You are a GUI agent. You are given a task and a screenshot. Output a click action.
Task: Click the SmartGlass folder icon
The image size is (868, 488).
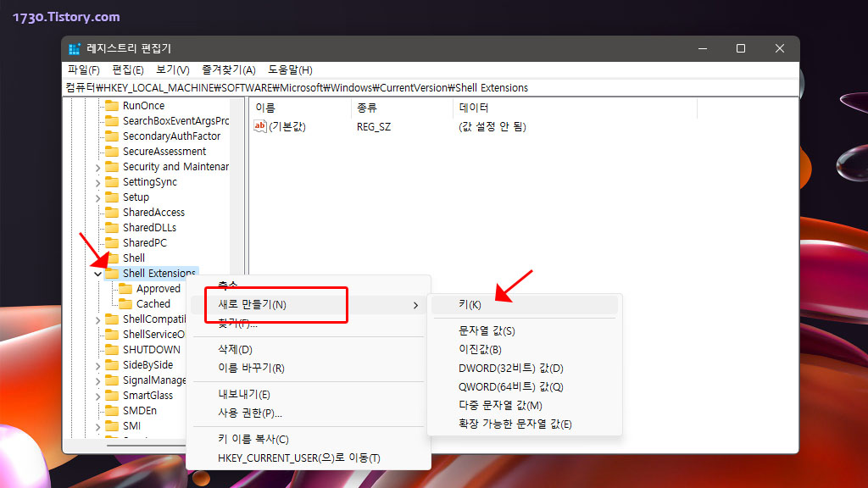pyautogui.click(x=112, y=395)
